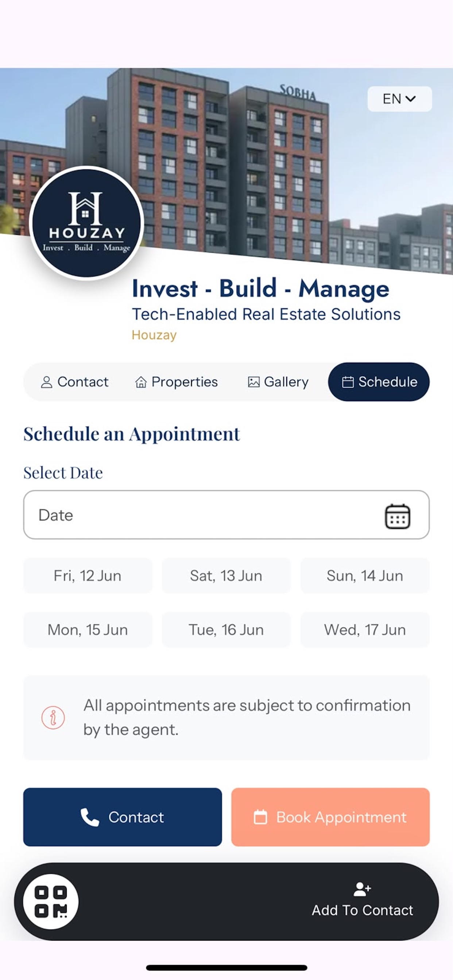The height and width of the screenshot is (980, 453).
Task: Open the Gallery tab
Action: [x=278, y=382]
